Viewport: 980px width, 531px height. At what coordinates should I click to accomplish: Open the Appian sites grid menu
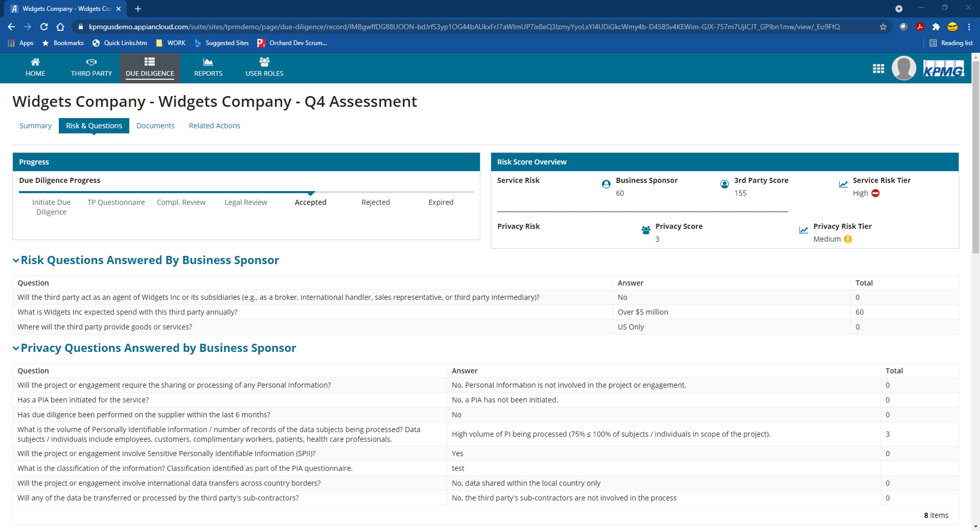878,68
